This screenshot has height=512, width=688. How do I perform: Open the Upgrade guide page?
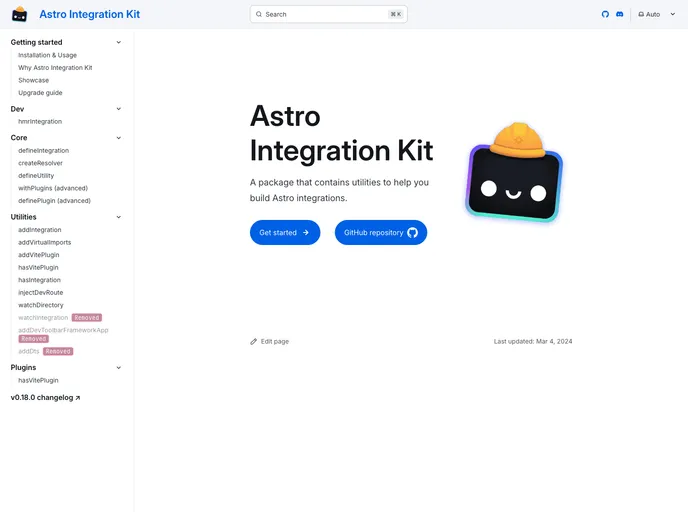pos(40,93)
